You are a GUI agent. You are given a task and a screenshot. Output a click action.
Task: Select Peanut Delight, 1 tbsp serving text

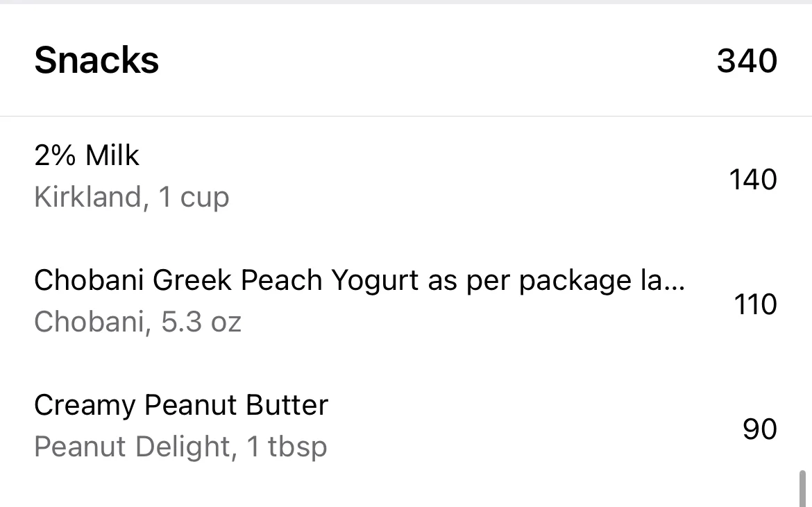180,447
